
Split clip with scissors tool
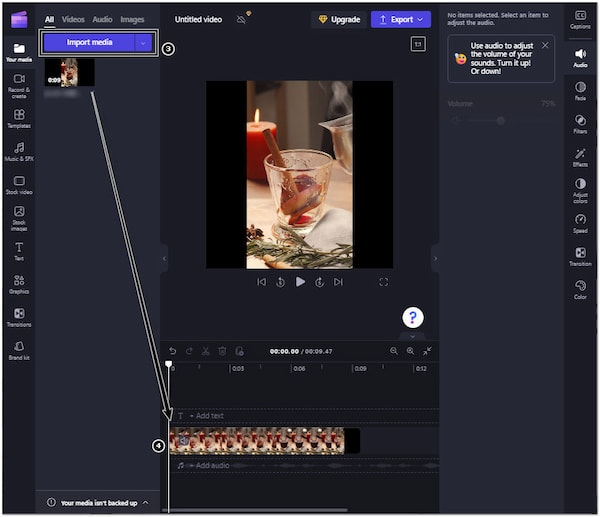pos(205,351)
